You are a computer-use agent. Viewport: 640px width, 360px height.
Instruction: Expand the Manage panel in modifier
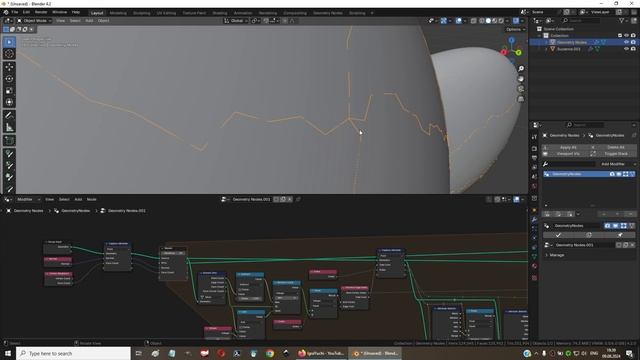point(557,255)
